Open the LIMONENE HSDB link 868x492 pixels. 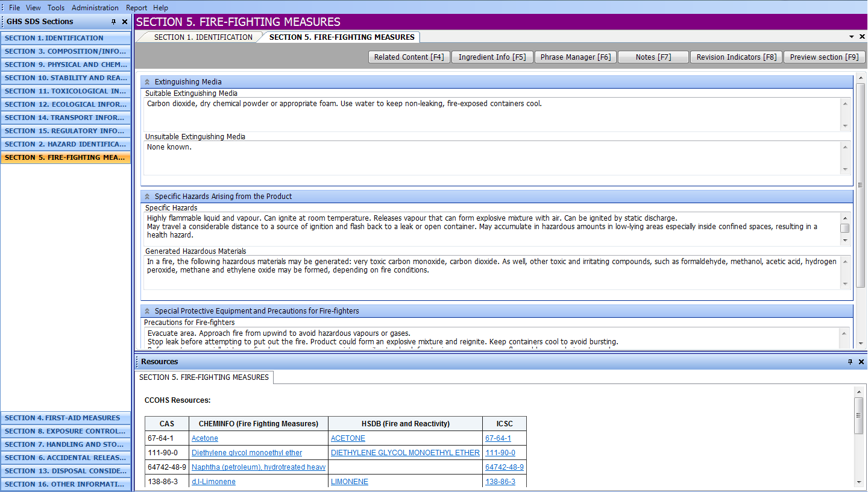click(350, 482)
